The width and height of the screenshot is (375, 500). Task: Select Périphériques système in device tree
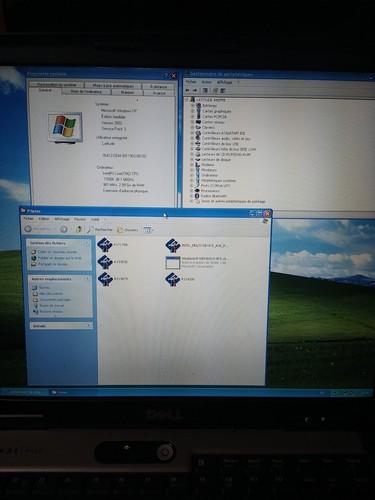point(218,180)
